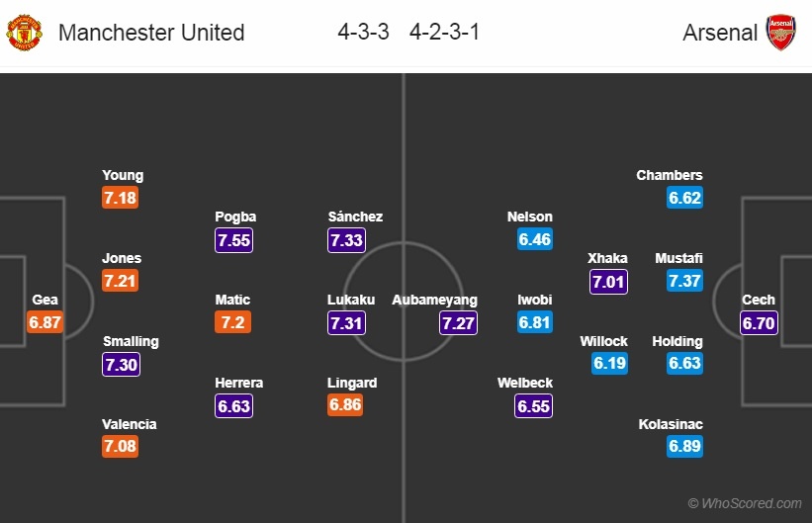This screenshot has height=523, width=812.
Task: Click Lingard's 6.86 rating badge
Action: 346,405
